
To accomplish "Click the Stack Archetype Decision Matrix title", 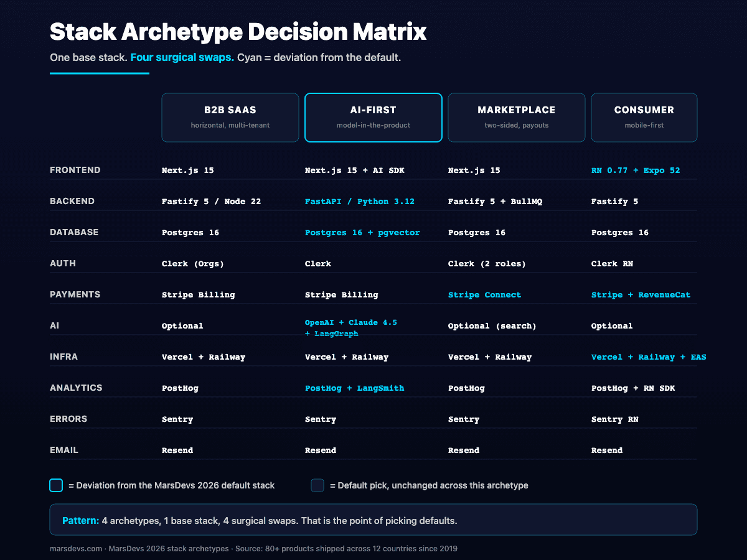I will pos(238,31).
